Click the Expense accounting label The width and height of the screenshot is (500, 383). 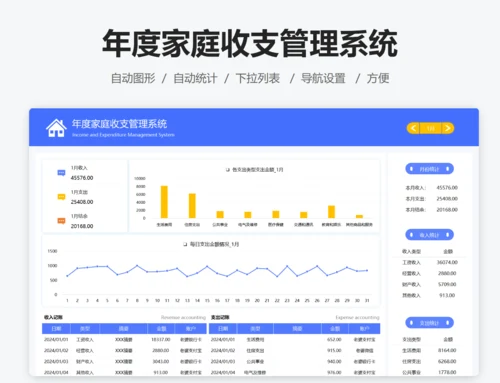coord(357,317)
